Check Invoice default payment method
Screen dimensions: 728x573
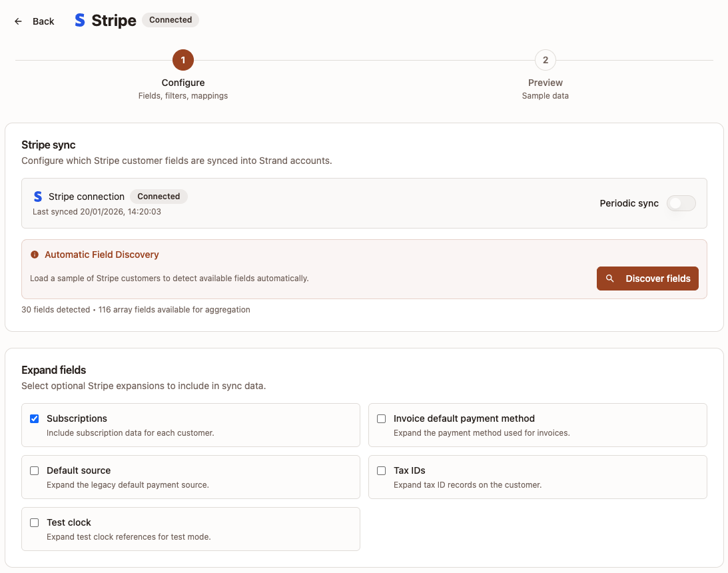click(381, 418)
